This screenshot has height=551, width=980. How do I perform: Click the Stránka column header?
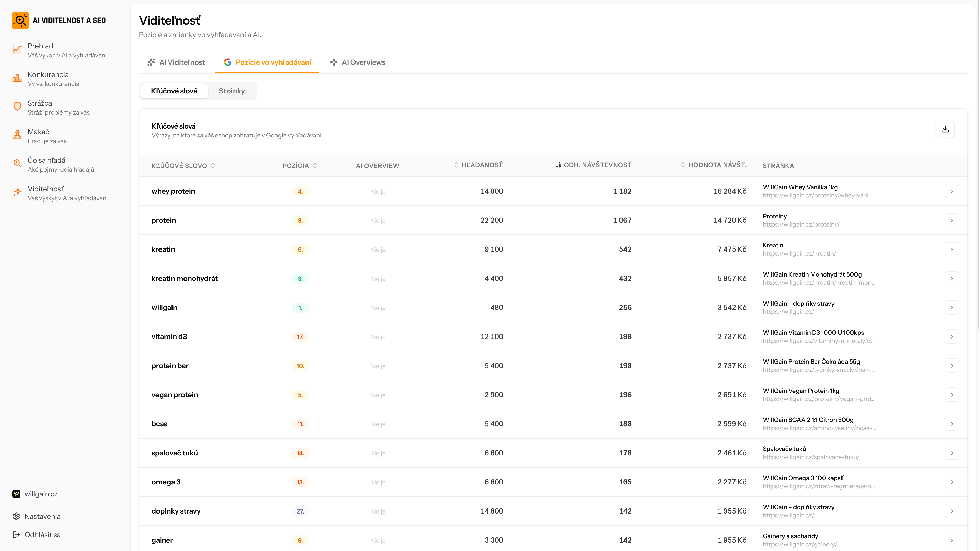coord(778,165)
